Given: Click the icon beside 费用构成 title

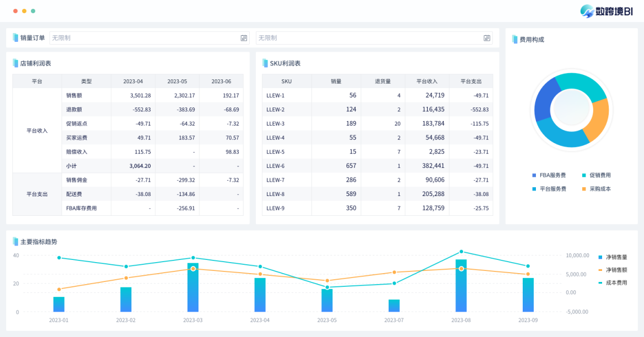Looking at the screenshot, I should point(515,40).
